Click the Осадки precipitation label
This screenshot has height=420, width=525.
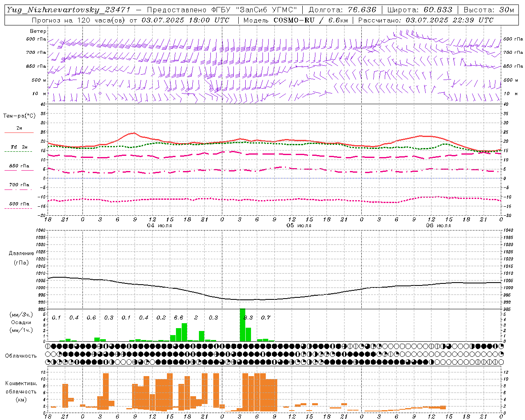[x=21, y=322]
